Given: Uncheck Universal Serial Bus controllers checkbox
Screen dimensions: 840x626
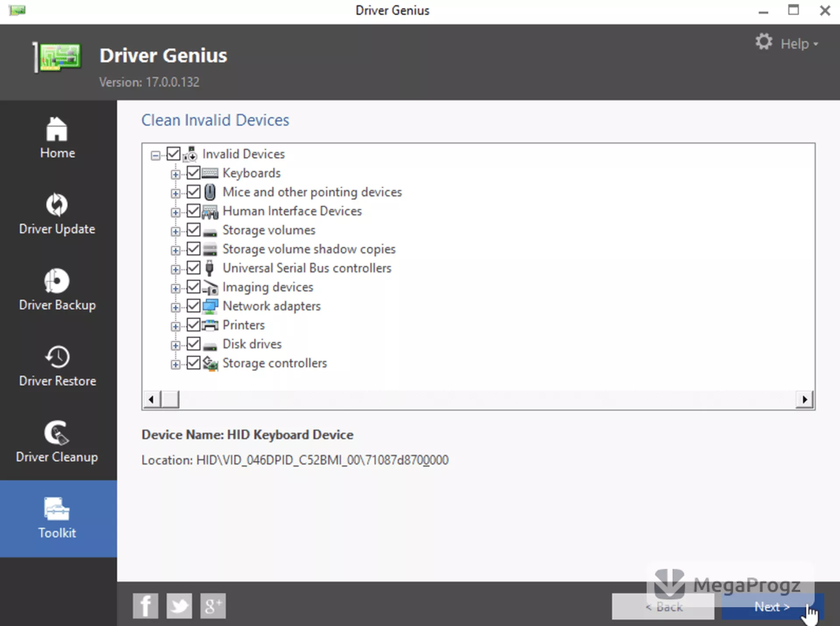Looking at the screenshot, I should point(193,268).
